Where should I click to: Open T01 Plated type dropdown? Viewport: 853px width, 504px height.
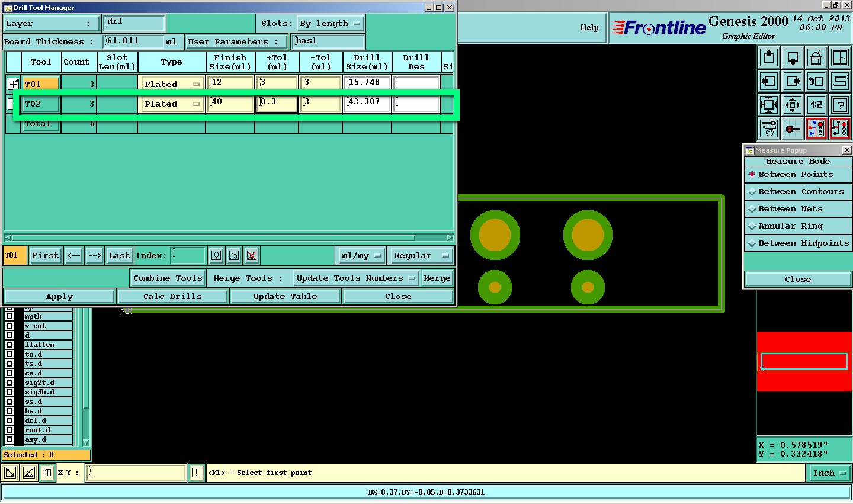pos(172,84)
